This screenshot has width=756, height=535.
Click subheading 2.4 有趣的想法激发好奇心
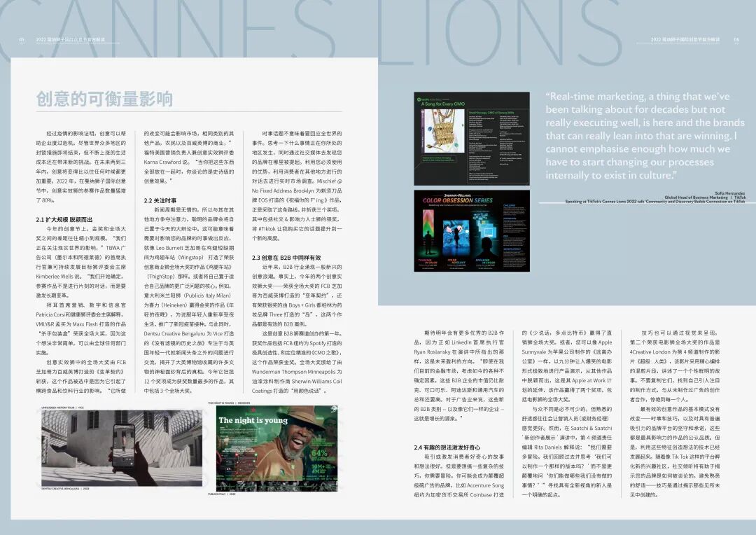click(447, 447)
